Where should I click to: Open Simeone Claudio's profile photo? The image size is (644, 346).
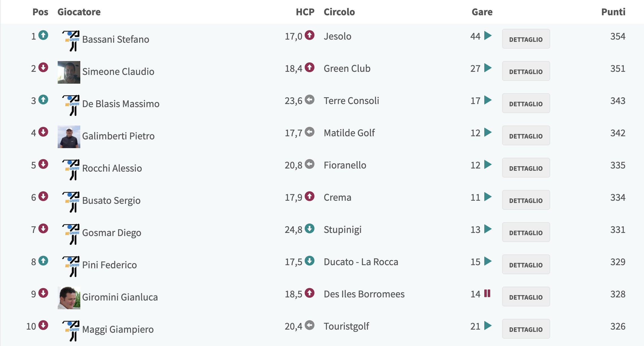click(x=69, y=72)
